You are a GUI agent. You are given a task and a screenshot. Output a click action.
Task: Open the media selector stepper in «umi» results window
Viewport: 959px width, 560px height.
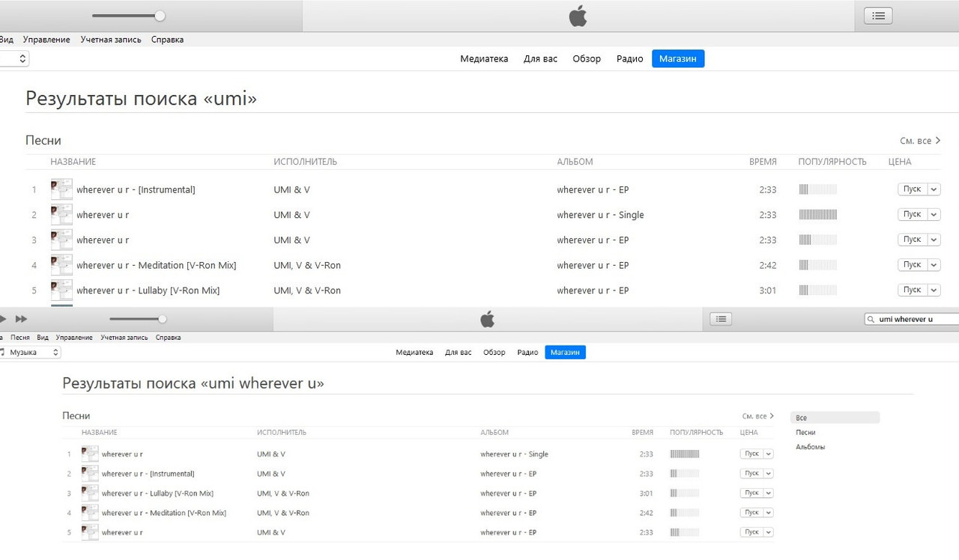22,58
